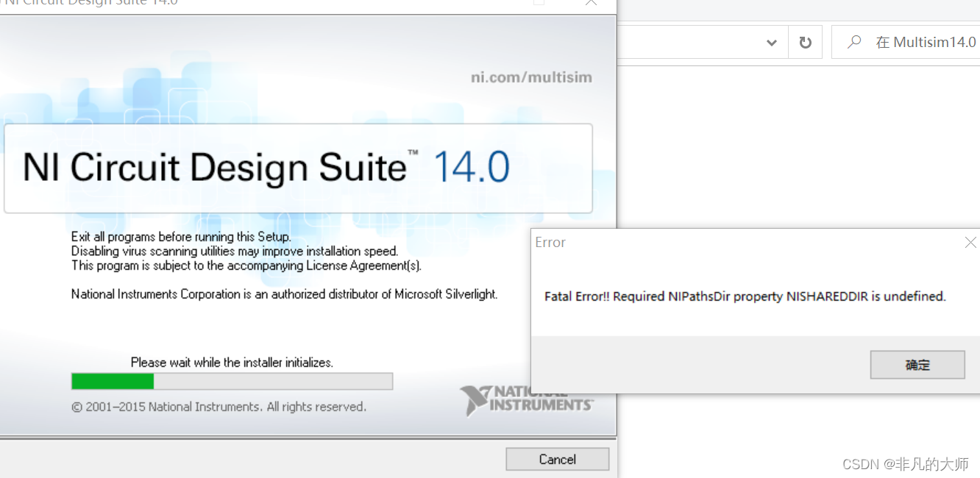Confirm the error with the 确定 button
The height and width of the screenshot is (478, 980).
click(x=917, y=365)
